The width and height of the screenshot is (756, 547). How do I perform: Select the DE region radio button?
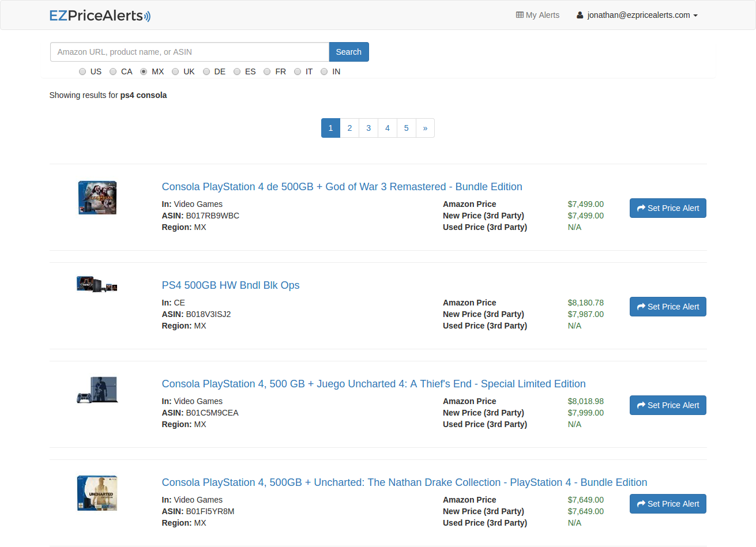point(206,71)
